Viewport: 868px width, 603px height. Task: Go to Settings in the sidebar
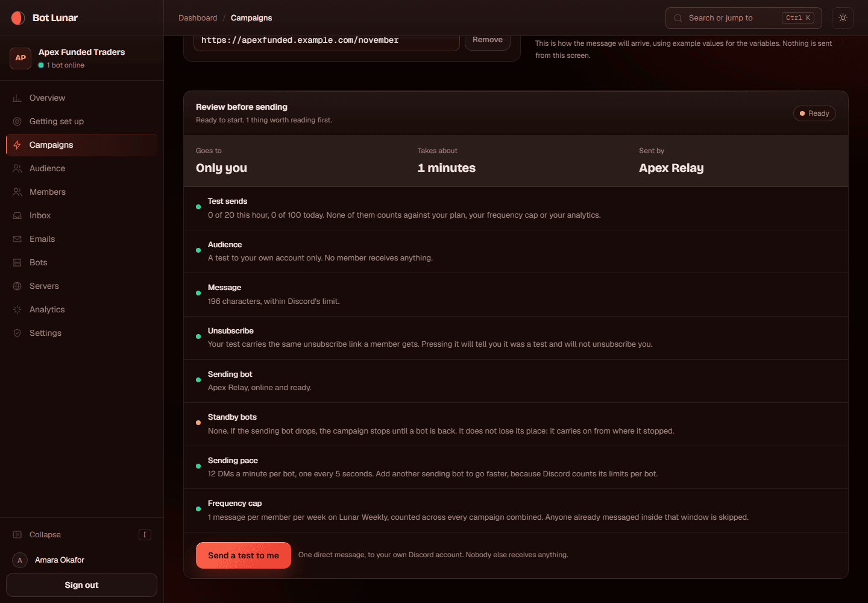point(81,333)
